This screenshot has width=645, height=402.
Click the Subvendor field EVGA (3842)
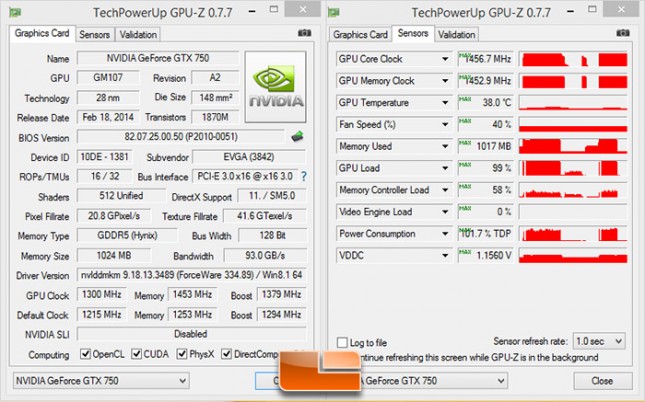[x=249, y=157]
